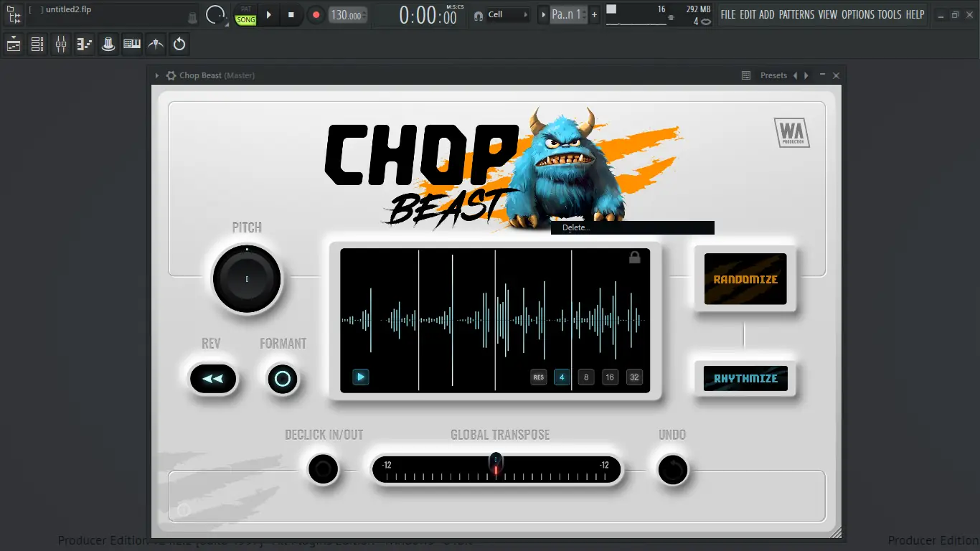Open the HELP menu
The image size is (980, 551).
pos(915,14)
